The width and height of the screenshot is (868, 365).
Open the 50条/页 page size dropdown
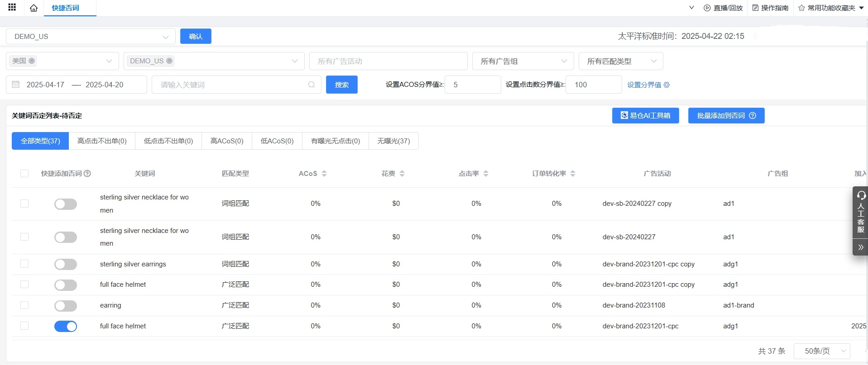[821, 351]
